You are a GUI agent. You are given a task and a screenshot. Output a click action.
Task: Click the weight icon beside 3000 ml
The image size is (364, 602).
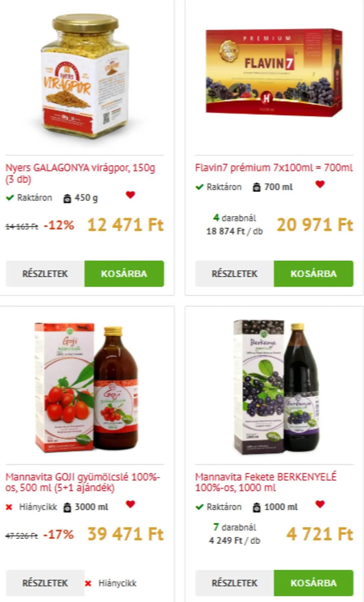pyautogui.click(x=67, y=507)
